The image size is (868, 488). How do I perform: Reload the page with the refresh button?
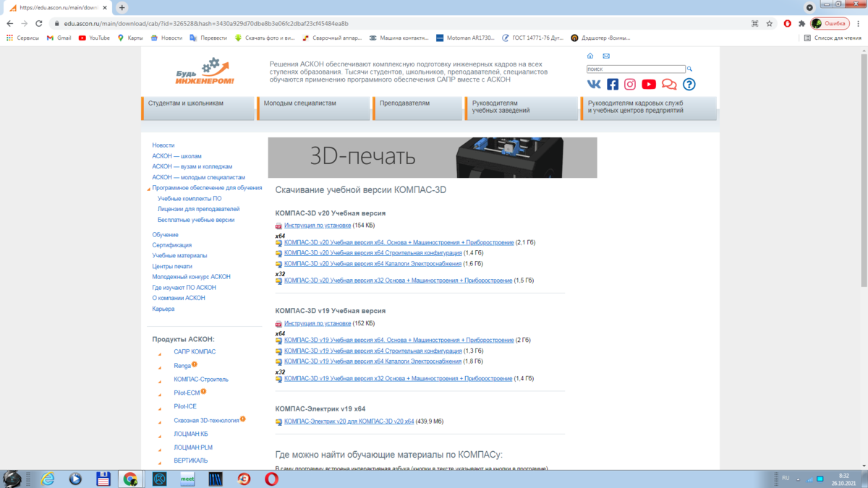[x=39, y=23]
